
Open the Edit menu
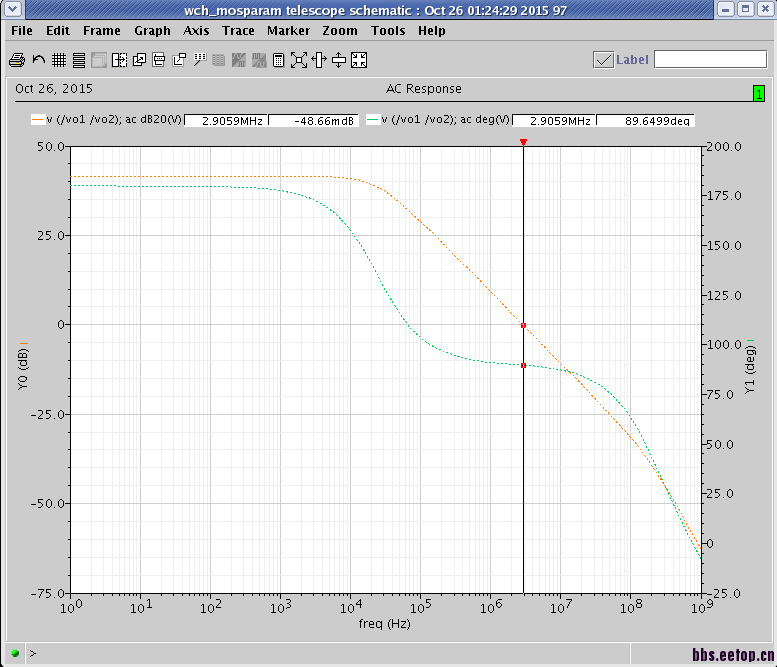58,31
